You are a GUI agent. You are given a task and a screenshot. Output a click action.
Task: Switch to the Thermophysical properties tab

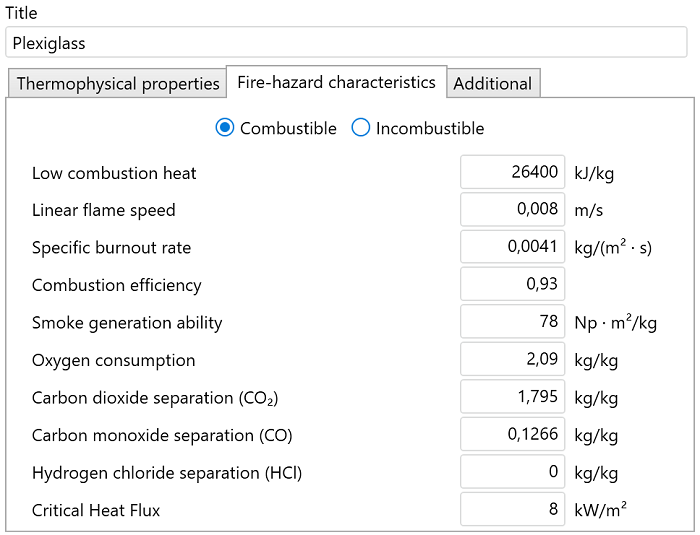click(x=117, y=84)
